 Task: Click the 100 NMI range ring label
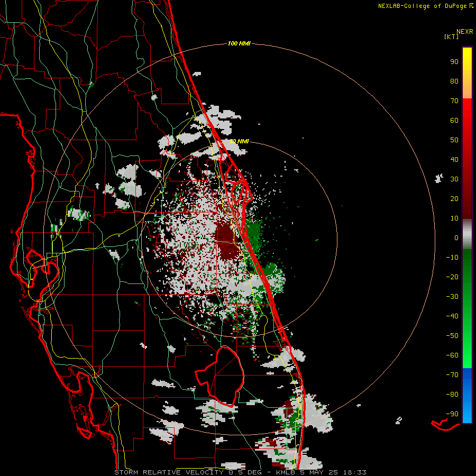[x=239, y=44]
